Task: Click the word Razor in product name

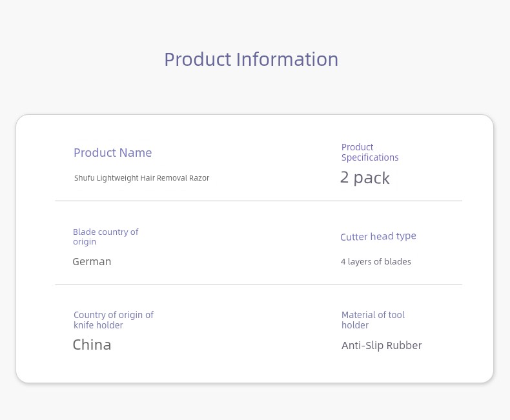Action: 199,178
